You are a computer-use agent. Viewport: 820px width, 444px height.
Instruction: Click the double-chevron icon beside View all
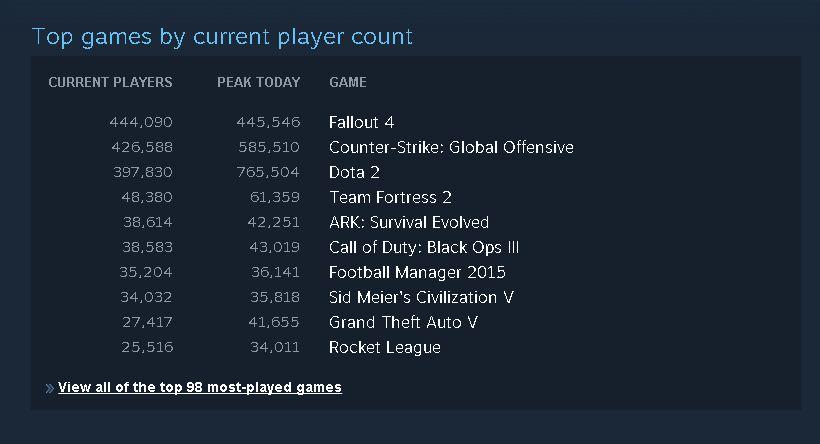pos(49,388)
